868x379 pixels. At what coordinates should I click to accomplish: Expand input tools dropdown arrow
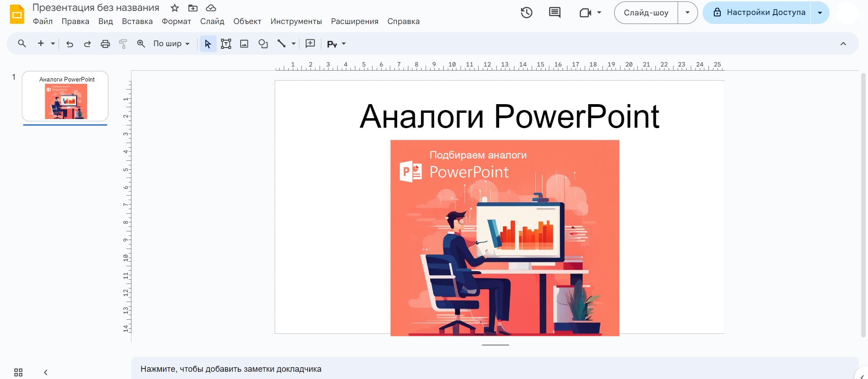click(x=344, y=43)
